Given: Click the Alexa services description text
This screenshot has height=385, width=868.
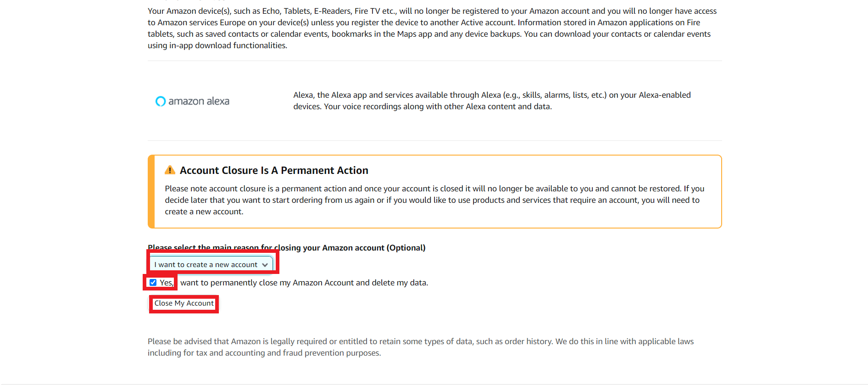Looking at the screenshot, I should tap(491, 100).
